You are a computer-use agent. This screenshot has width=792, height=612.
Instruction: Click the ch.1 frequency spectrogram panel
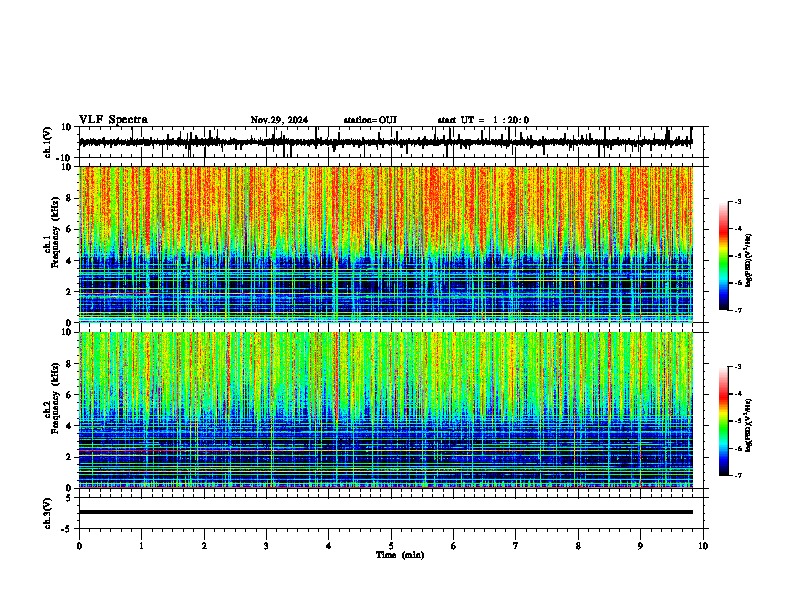tap(386, 244)
